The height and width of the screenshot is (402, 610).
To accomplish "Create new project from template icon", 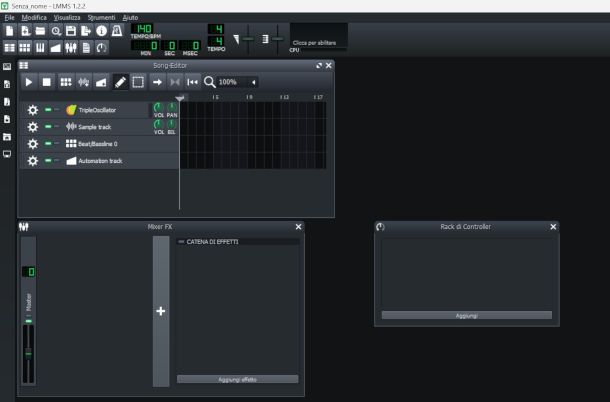I will coord(25,31).
